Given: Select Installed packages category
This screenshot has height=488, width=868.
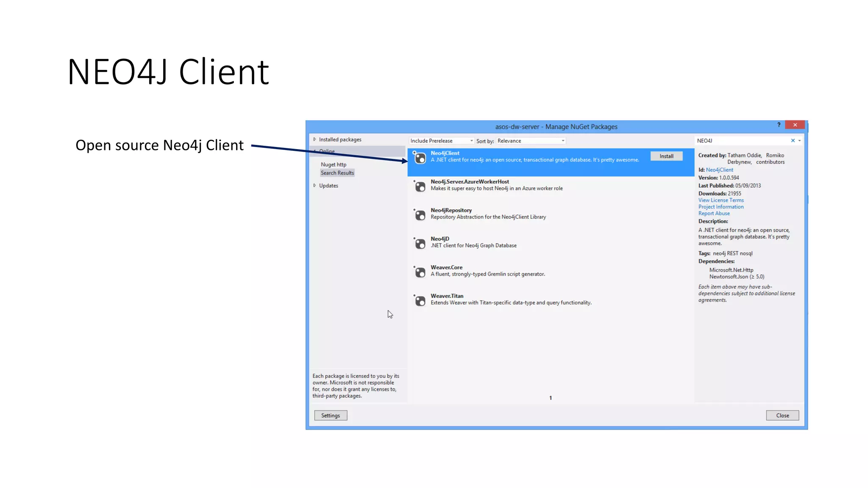Looking at the screenshot, I should (340, 139).
